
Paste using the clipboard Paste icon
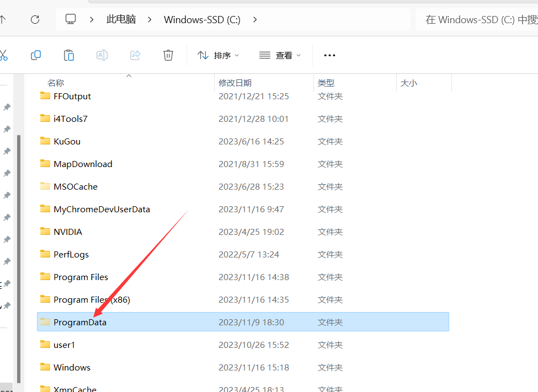pyautogui.click(x=68, y=55)
